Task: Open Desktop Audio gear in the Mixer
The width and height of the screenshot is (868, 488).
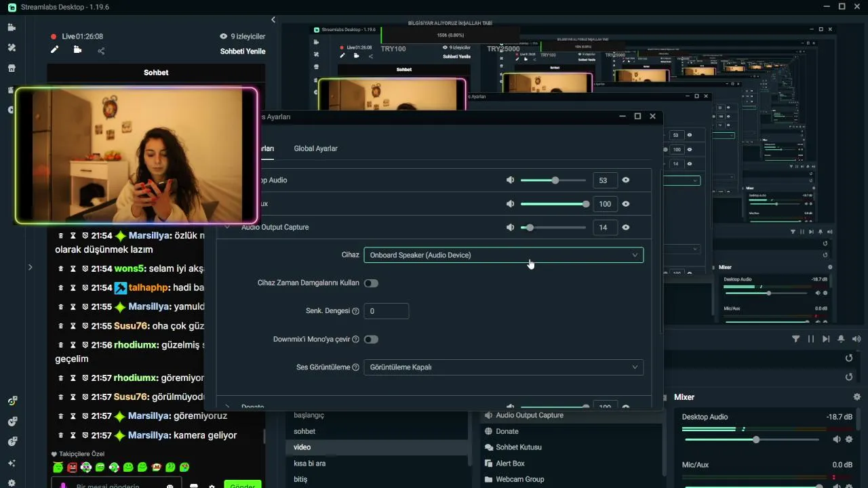Action: point(849,440)
